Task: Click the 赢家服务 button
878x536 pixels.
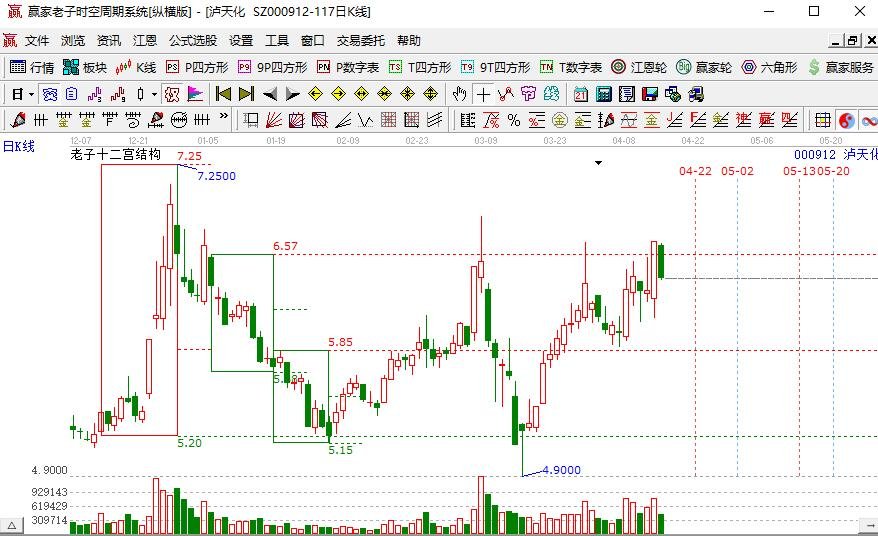Action: [x=840, y=67]
